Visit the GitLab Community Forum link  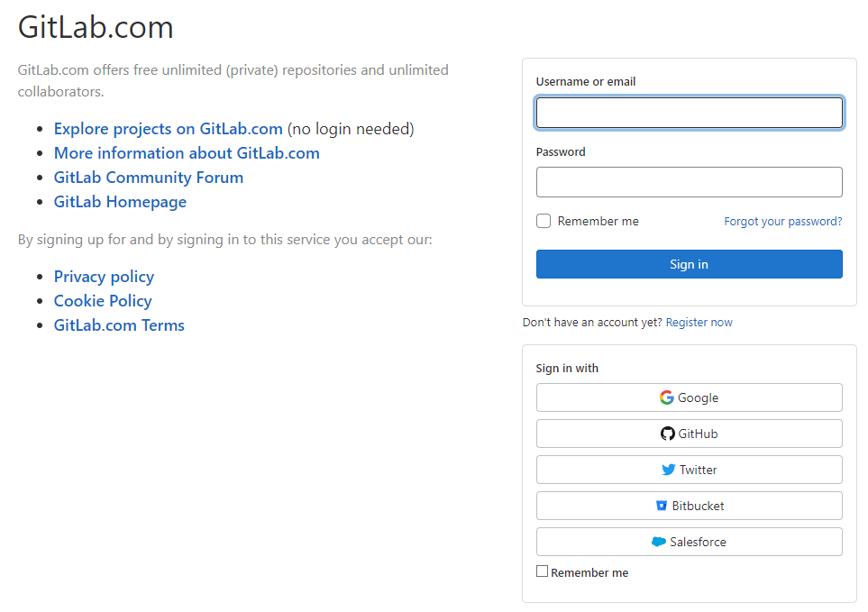point(149,178)
